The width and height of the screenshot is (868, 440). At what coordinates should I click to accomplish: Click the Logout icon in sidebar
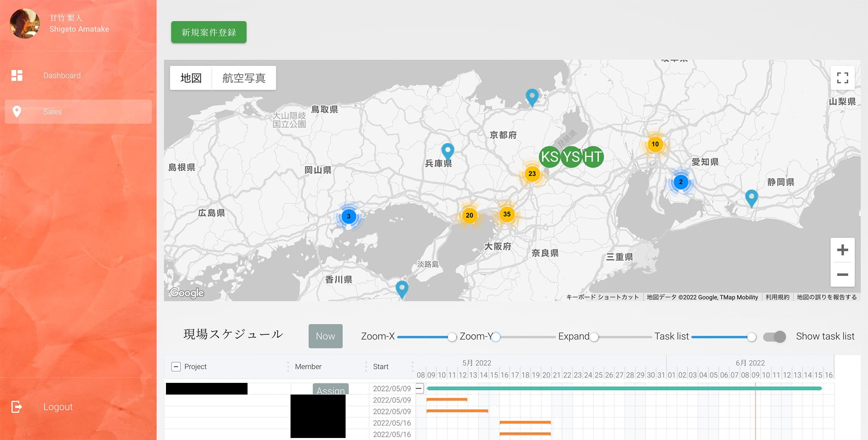click(17, 407)
